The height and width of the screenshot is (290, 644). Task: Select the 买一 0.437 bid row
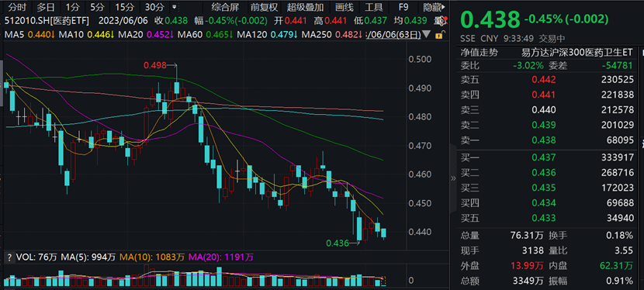point(547,157)
